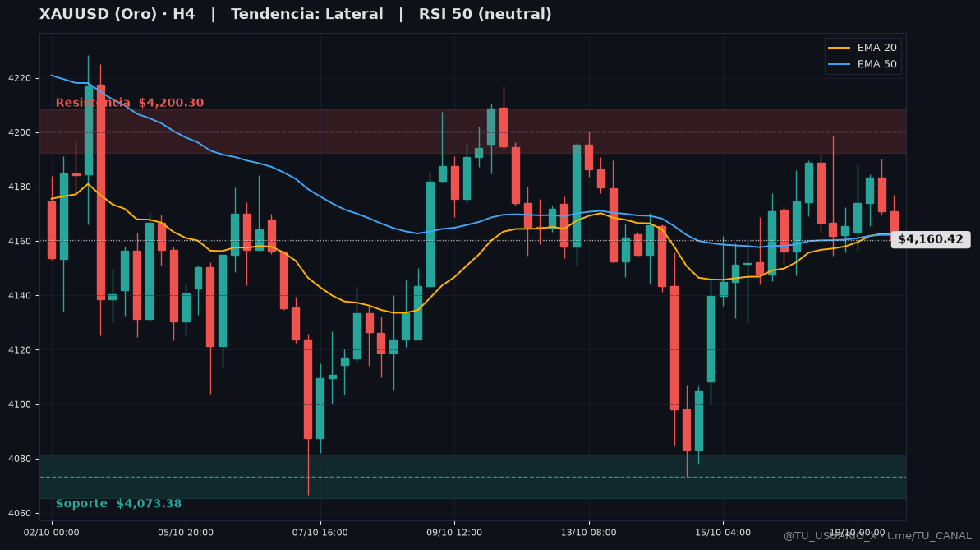The width and height of the screenshot is (980, 550).
Task: Click the 4080 price axis label
Action: pos(20,460)
